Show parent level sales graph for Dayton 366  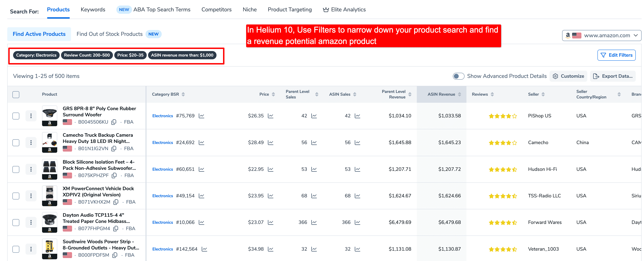pos(314,222)
